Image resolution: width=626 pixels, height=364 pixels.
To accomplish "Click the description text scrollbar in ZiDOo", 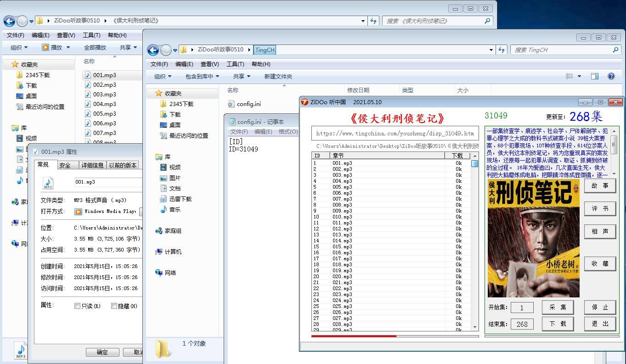I will pos(614,151).
